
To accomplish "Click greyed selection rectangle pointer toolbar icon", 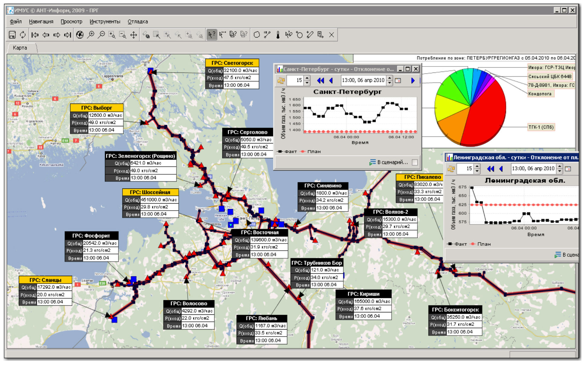I will click(157, 35).
